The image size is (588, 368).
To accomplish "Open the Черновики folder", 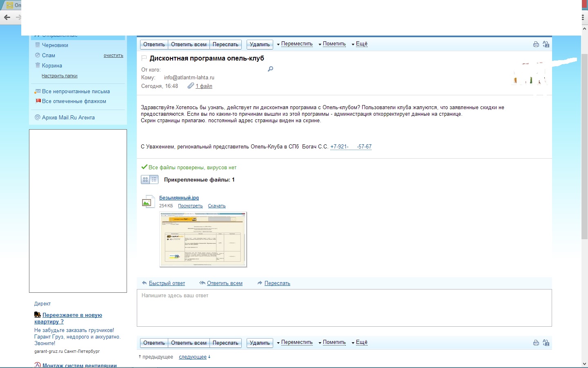I will (x=55, y=45).
